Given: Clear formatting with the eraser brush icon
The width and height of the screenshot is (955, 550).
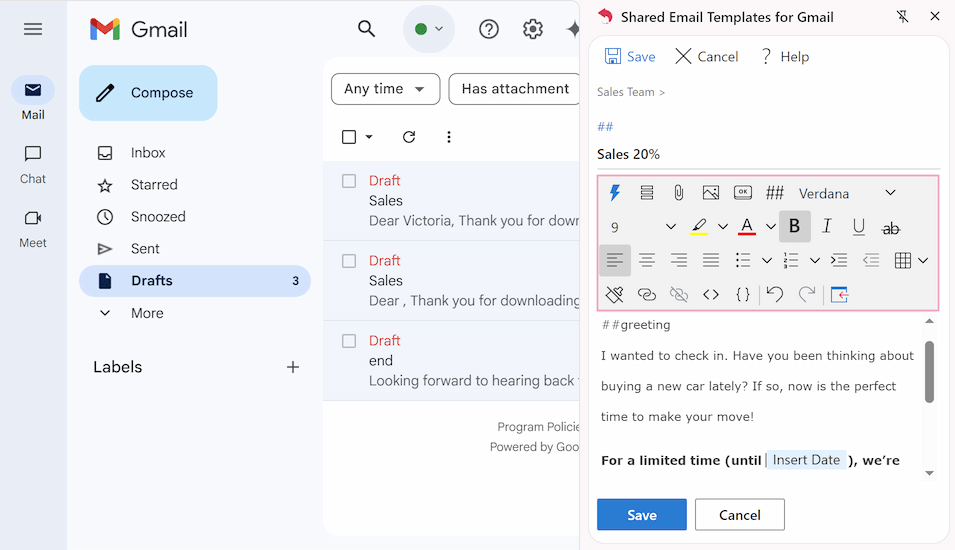Looking at the screenshot, I should (x=615, y=295).
